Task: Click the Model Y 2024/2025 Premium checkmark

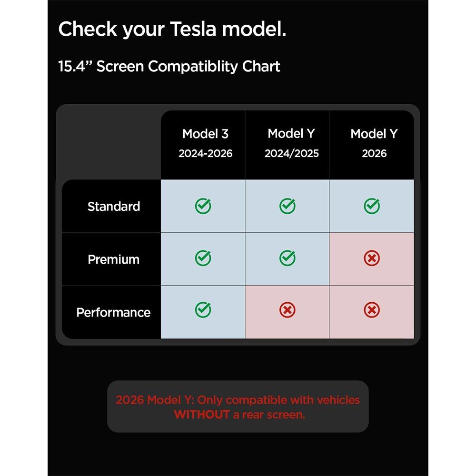Action: pyautogui.click(x=287, y=258)
